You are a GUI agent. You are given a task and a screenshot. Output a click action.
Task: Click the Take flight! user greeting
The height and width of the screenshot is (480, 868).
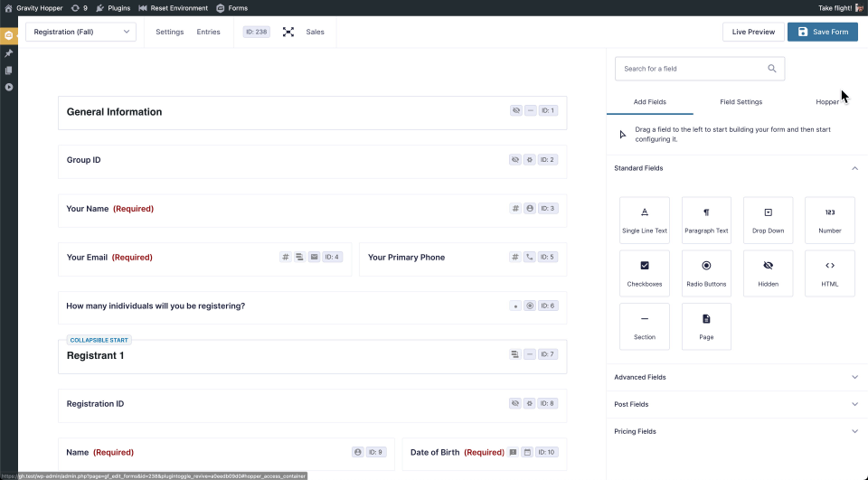click(x=841, y=8)
